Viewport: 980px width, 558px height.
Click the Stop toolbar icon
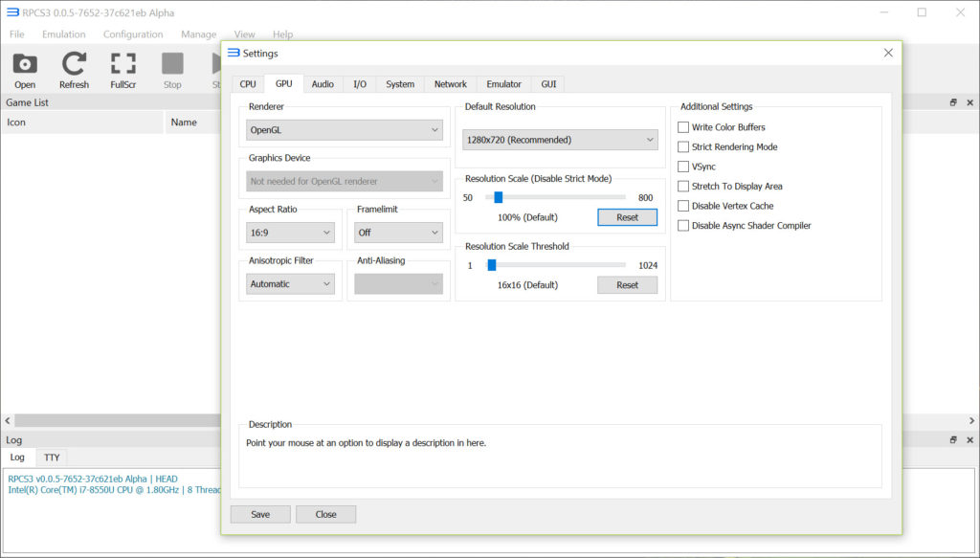172,71
